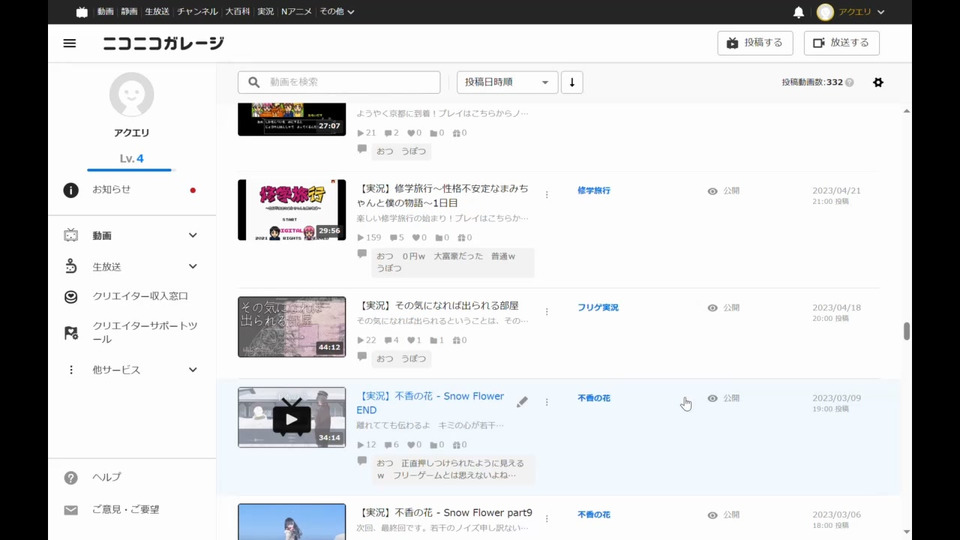
Task: Open その気になれば出られる部屋 thumbnail
Action: pos(291,327)
